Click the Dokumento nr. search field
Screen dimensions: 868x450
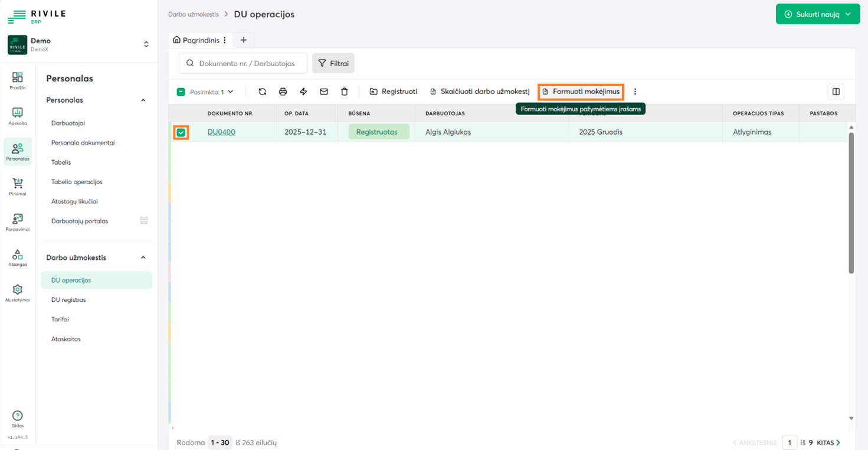247,63
